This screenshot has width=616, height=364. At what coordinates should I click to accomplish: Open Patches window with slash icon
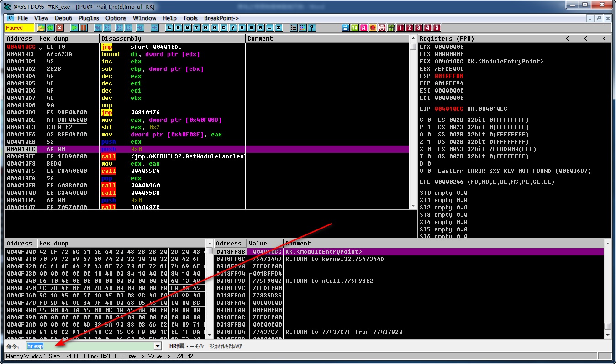[233, 28]
